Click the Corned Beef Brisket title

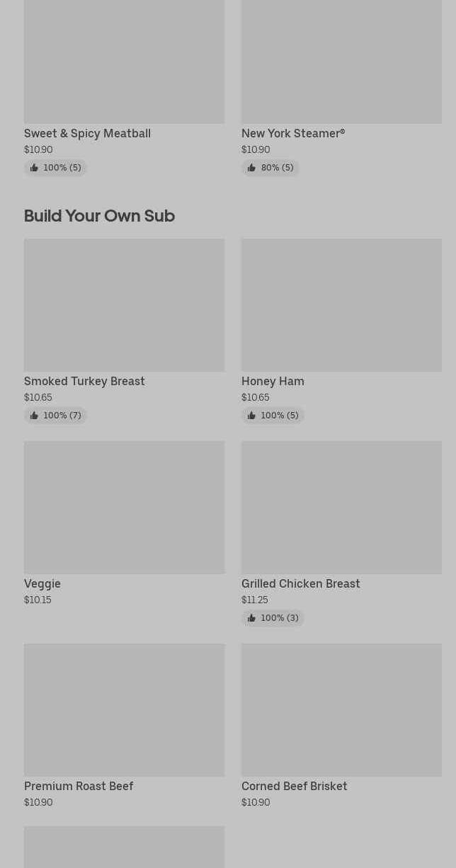coord(294,786)
